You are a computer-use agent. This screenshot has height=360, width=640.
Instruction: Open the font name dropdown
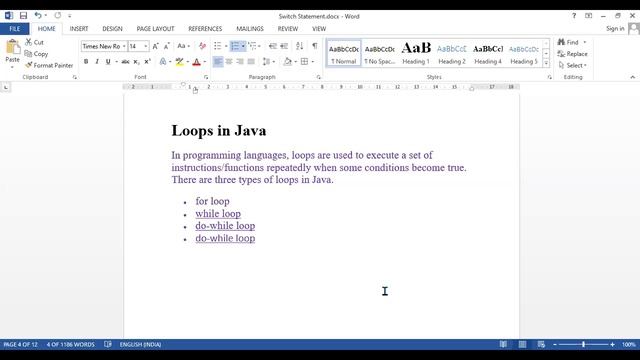124,46
